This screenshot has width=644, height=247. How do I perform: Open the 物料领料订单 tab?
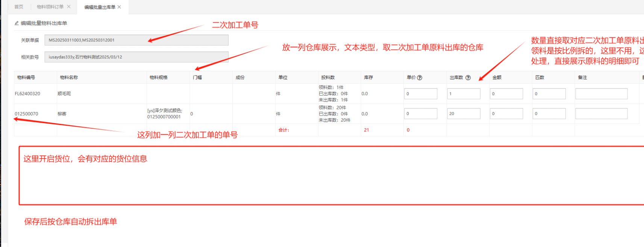click(50, 7)
